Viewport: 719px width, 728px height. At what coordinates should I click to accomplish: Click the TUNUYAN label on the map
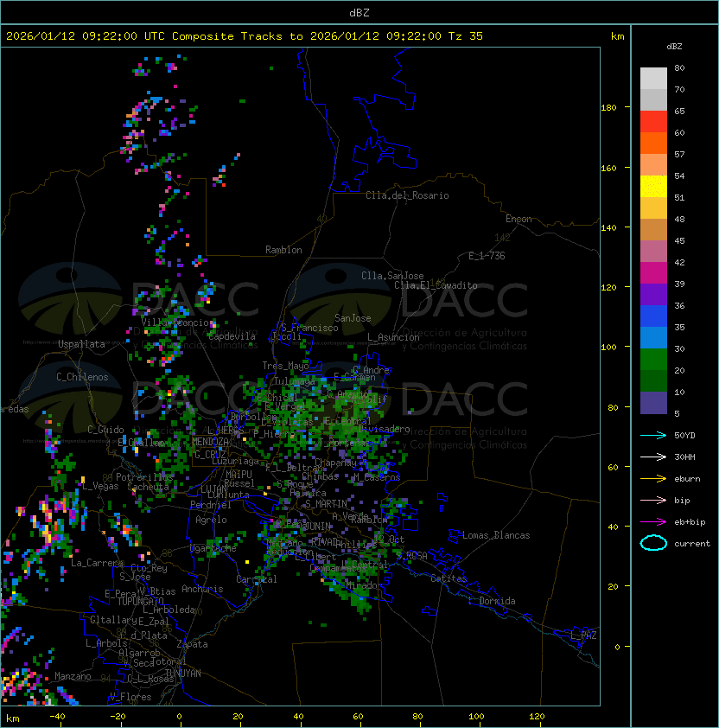(x=183, y=674)
